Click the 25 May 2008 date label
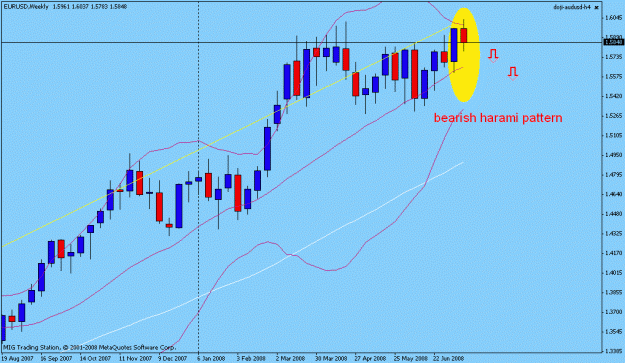This screenshot has width=625, height=363. coord(410,358)
